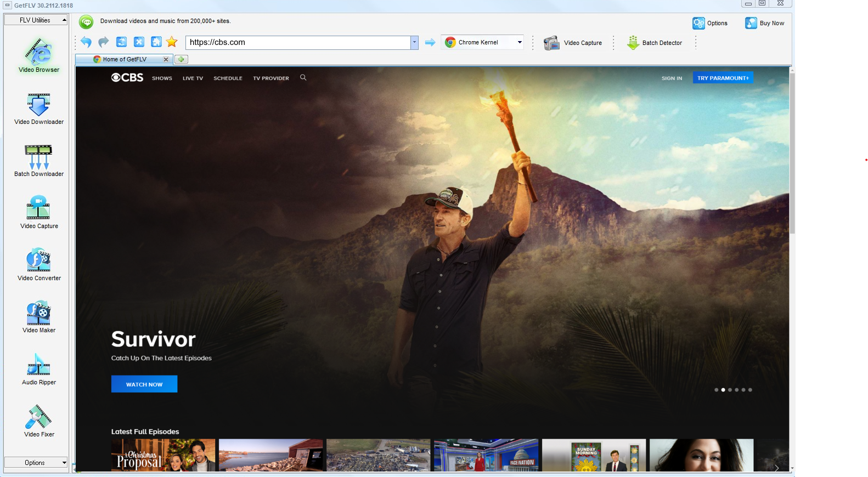Open the SCHEDULE menu item

coord(228,78)
